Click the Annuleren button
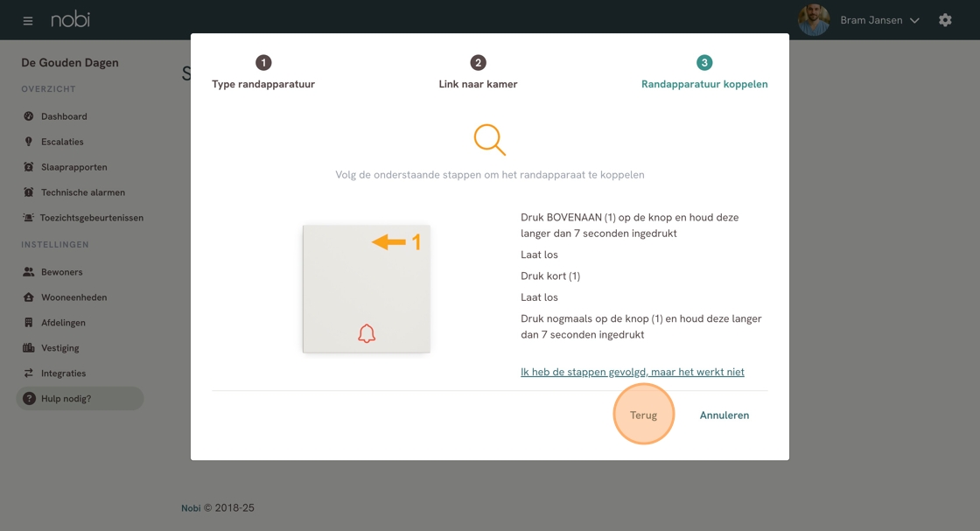 pyautogui.click(x=724, y=415)
